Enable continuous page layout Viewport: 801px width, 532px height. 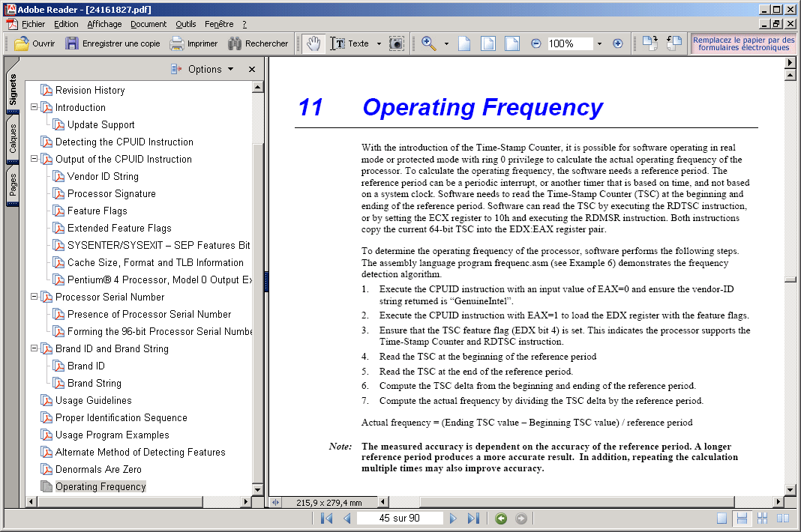tap(742, 519)
